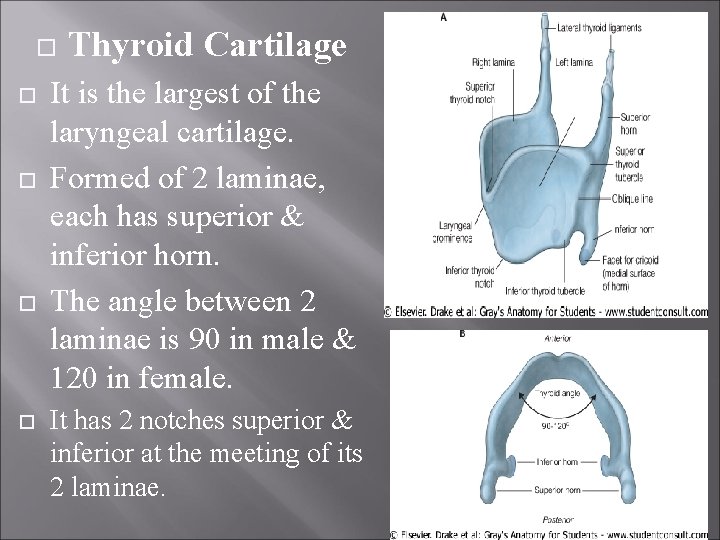Click the 'Thyroid angle' label in figure B

[x=557, y=394]
